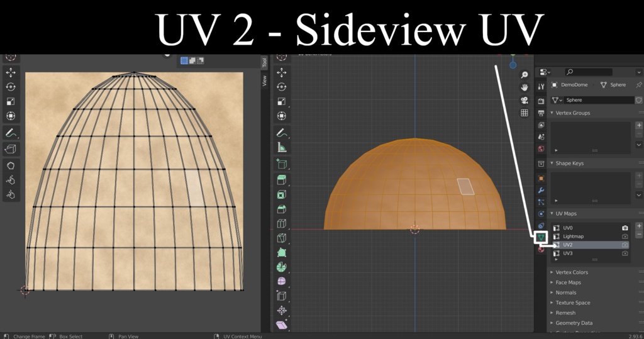Select the Spin tool
The image size is (644, 339).
pyautogui.click(x=281, y=267)
